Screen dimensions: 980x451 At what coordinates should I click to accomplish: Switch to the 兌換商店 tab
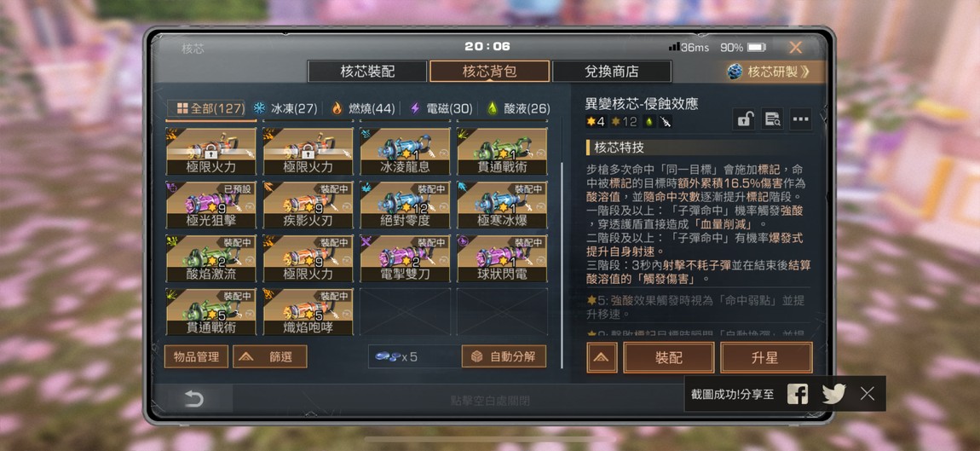(x=612, y=72)
